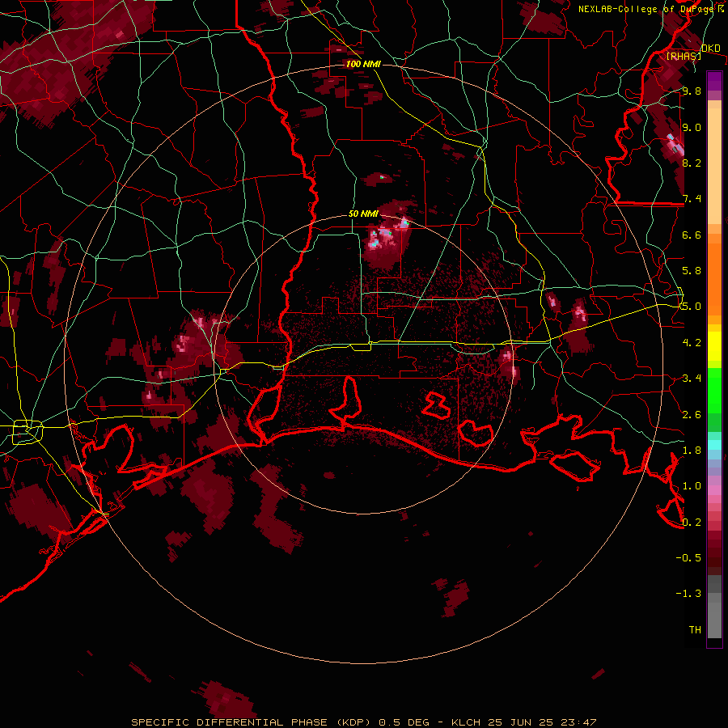The height and width of the screenshot is (728, 728).
Task: Click the 9.8 scale value
Action: [x=692, y=91]
